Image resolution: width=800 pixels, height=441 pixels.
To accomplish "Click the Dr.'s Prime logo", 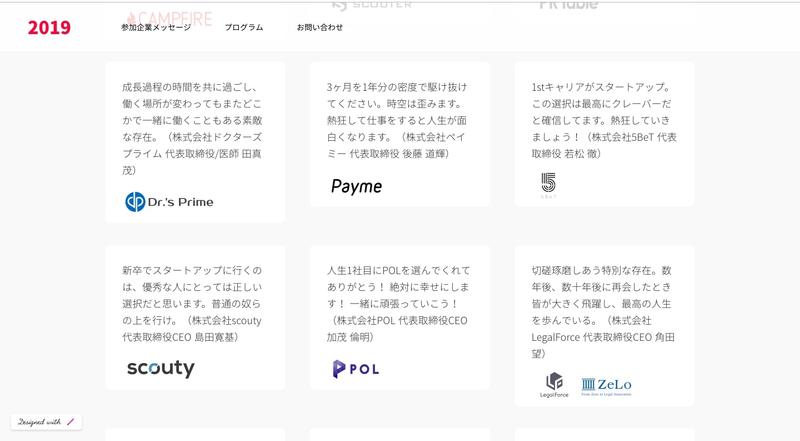I will [169, 202].
